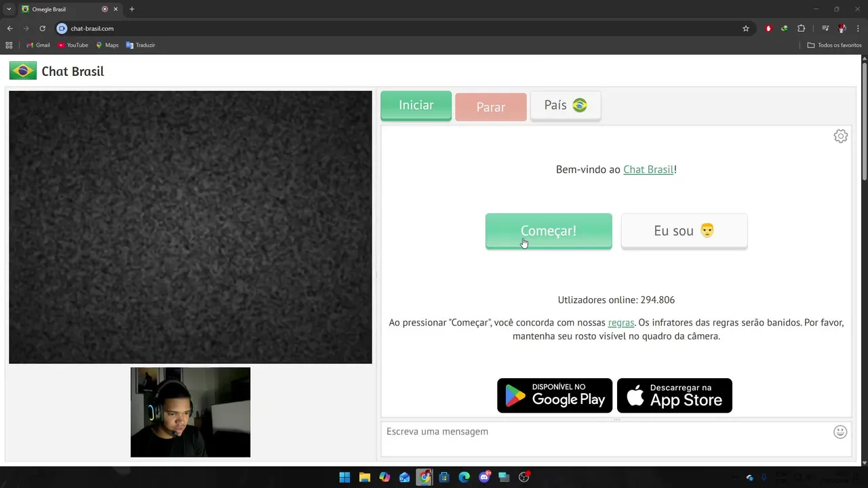Open media controls music icon
This screenshot has height=488, width=868.
tap(825, 28)
